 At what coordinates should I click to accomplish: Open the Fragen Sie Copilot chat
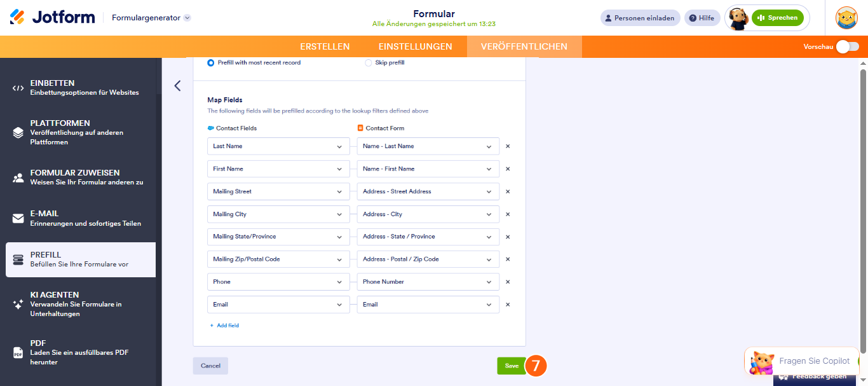802,361
